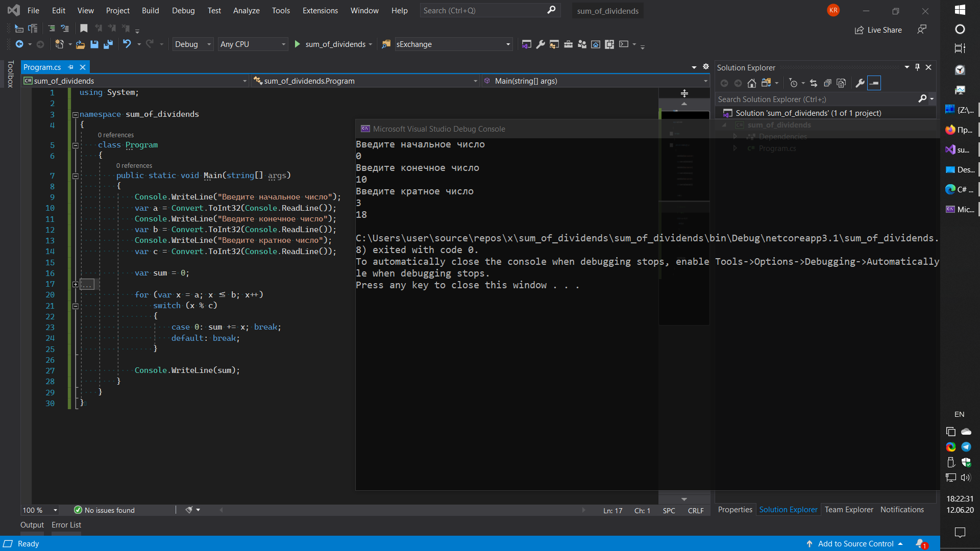
Task: Open the sExchange search combo box
Action: [x=453, y=44]
